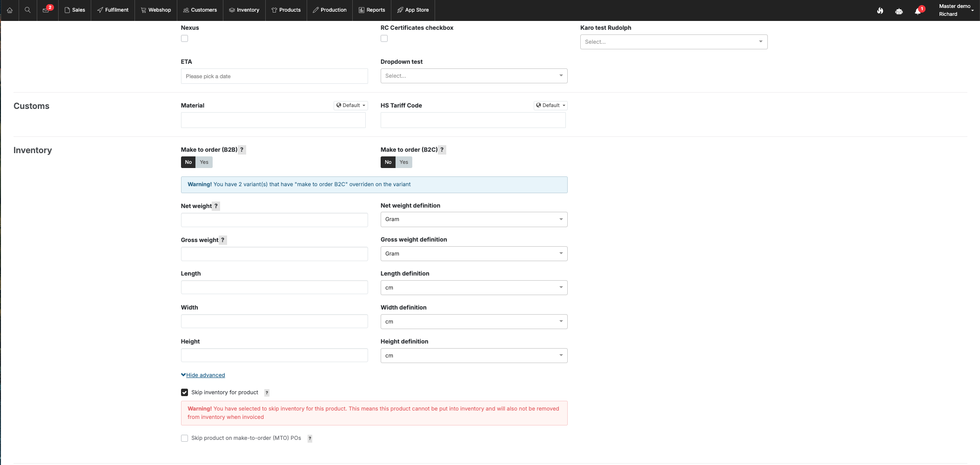Set Make to order (B2B) to No
This screenshot has height=465, width=980.
click(188, 162)
